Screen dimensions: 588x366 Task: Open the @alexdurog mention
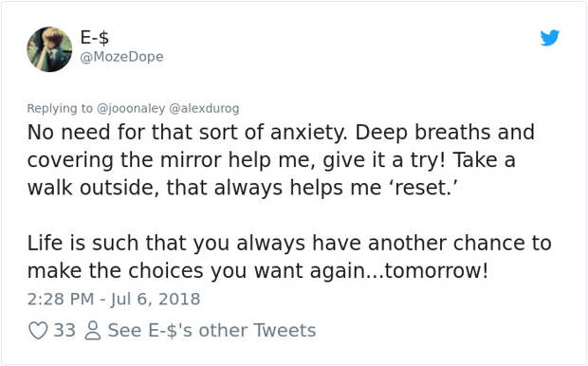[x=204, y=108]
